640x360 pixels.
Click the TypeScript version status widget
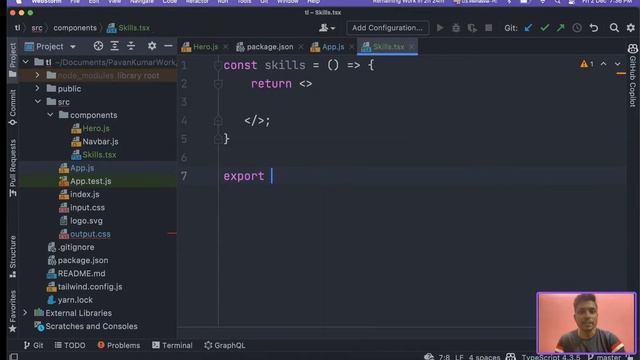pos(550,357)
